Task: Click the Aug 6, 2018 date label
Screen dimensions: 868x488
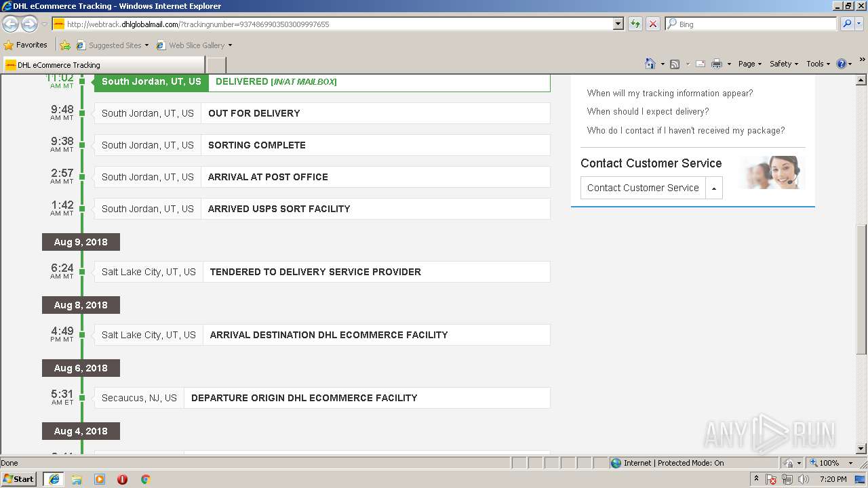Action: click(x=81, y=368)
